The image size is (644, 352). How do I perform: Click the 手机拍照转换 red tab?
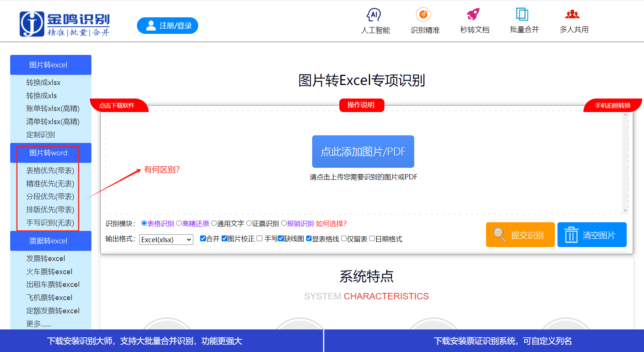tap(613, 105)
